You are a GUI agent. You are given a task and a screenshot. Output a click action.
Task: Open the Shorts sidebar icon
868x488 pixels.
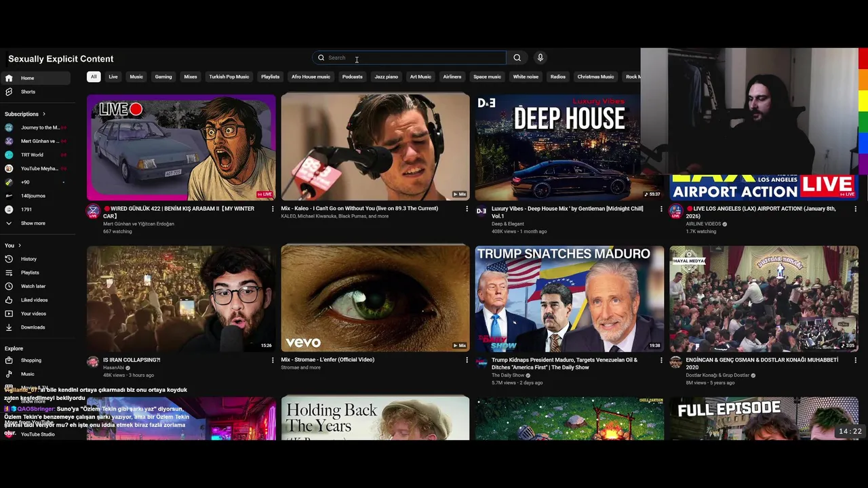pyautogui.click(x=9, y=91)
